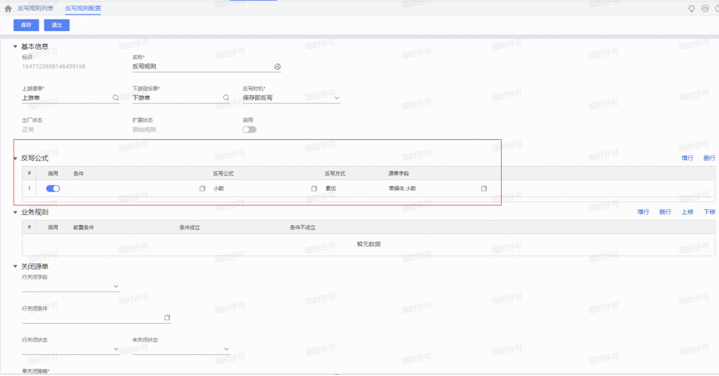
Task: Open the 条件 editor icon in row 1
Action: [202, 188]
